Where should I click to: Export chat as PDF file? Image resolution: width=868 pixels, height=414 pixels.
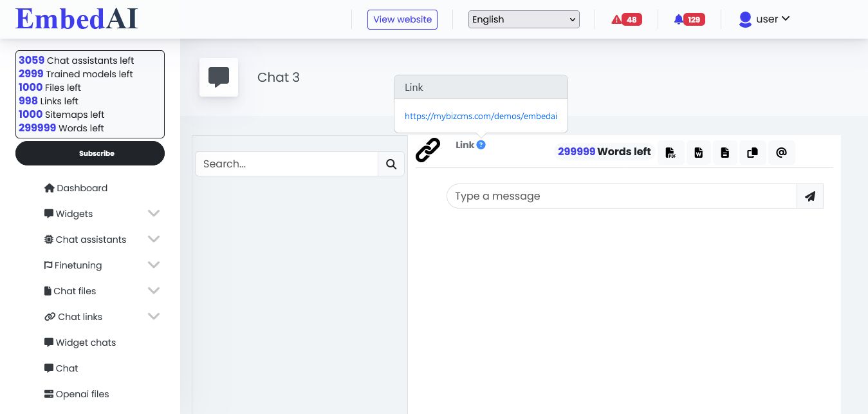pyautogui.click(x=670, y=153)
